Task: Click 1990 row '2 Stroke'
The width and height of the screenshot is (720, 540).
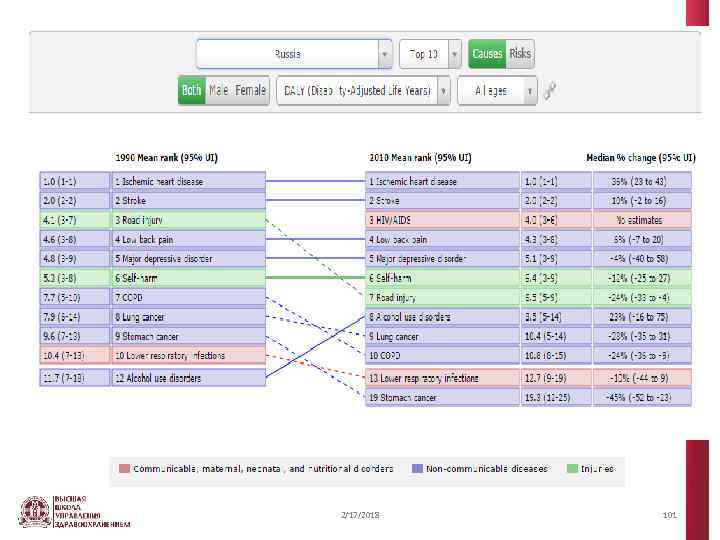Action: [189, 201]
